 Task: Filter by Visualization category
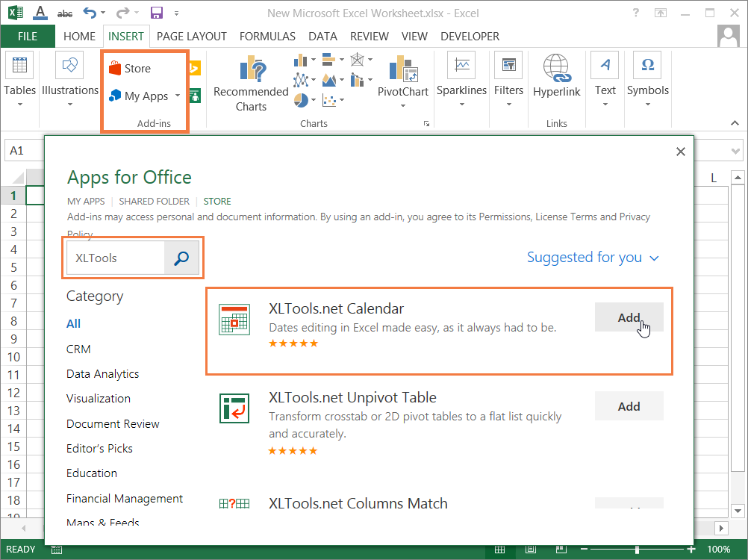click(99, 399)
